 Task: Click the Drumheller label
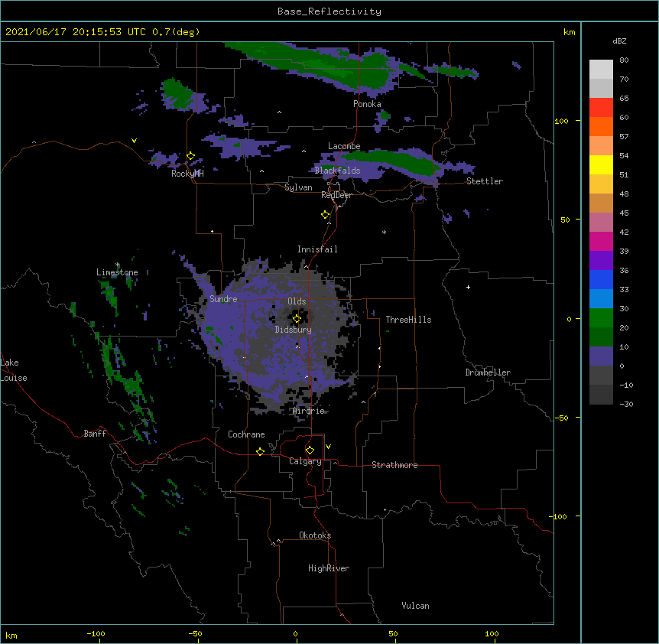[x=488, y=372]
